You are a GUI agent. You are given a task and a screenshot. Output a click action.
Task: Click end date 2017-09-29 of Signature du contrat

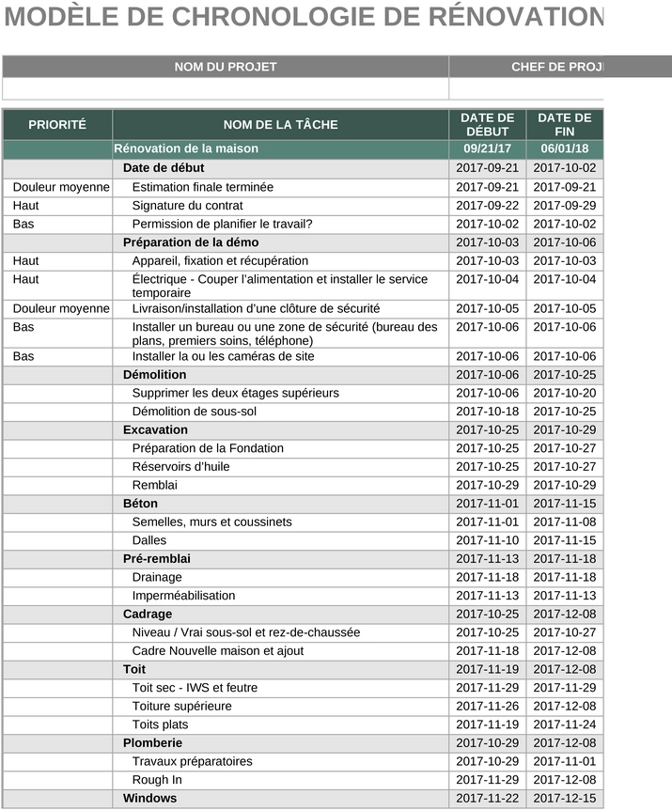565,206
